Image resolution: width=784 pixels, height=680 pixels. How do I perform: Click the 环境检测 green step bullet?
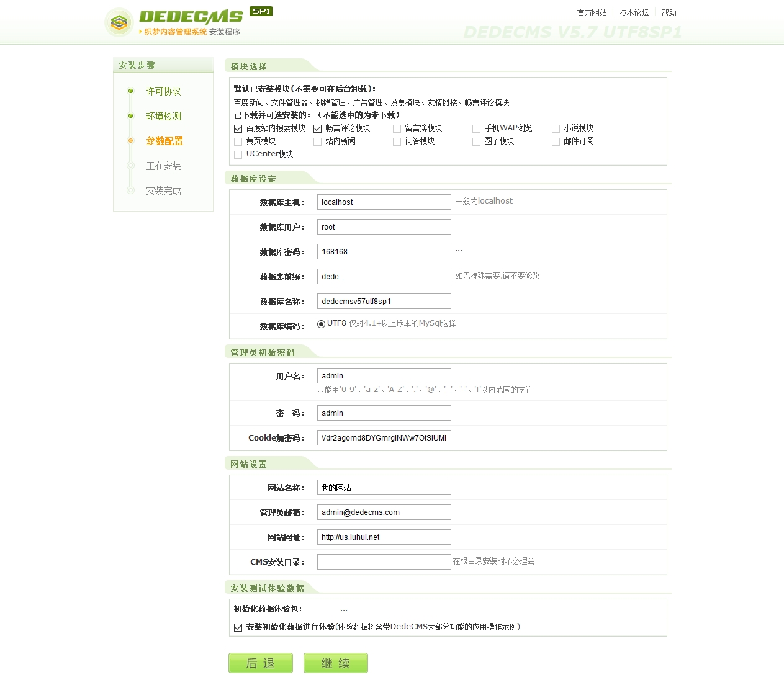click(130, 116)
